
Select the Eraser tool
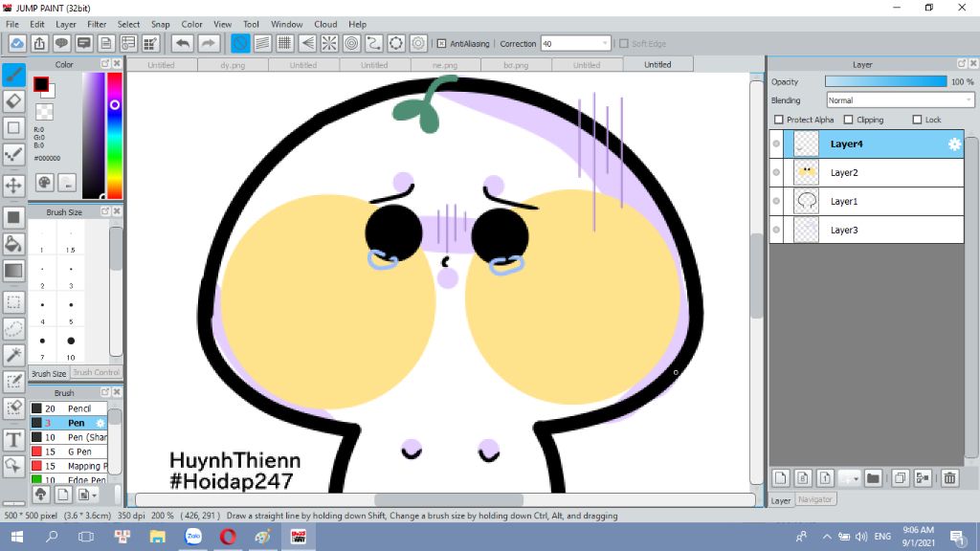point(13,101)
